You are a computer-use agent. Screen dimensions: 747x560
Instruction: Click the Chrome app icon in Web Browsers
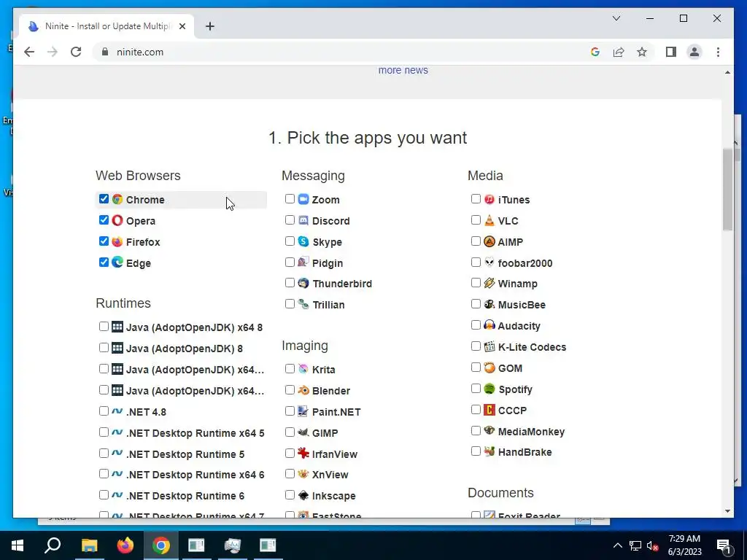(117, 199)
